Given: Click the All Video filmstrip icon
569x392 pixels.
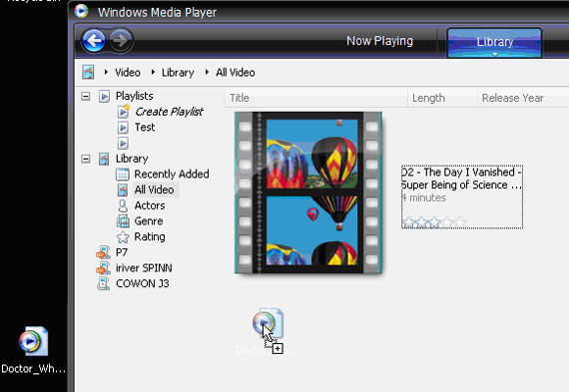Looking at the screenshot, I should [123, 191].
